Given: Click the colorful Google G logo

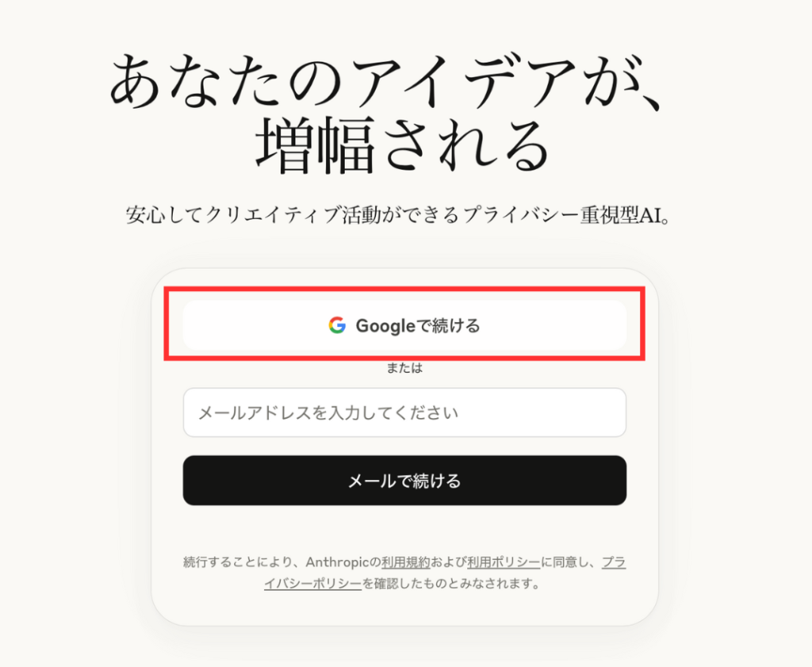Looking at the screenshot, I should pyautogui.click(x=337, y=325).
